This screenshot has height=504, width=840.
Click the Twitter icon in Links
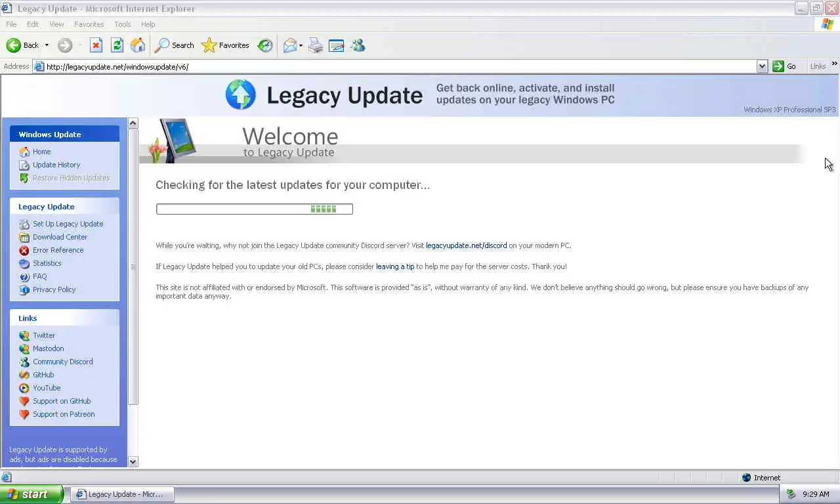click(x=24, y=335)
